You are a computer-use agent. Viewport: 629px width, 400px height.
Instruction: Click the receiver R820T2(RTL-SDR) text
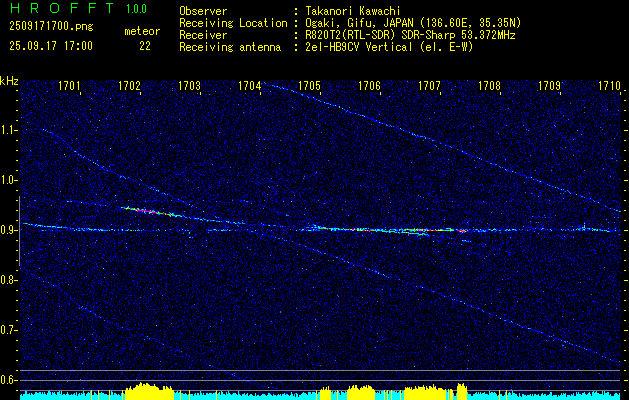click(352, 35)
